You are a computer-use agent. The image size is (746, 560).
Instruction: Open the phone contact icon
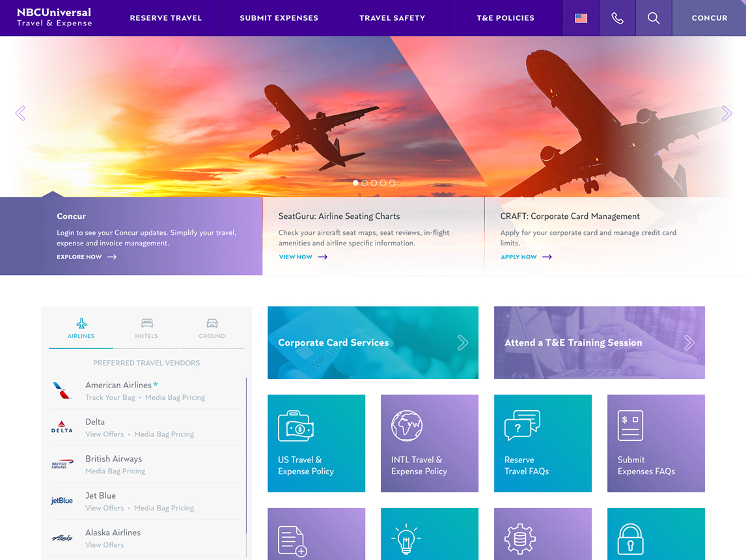pyautogui.click(x=617, y=18)
